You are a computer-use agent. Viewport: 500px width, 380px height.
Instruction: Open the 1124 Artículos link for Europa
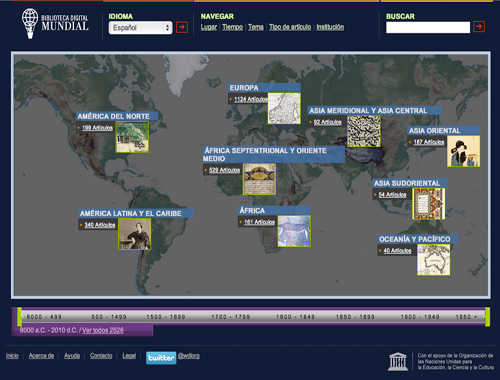pyautogui.click(x=251, y=99)
